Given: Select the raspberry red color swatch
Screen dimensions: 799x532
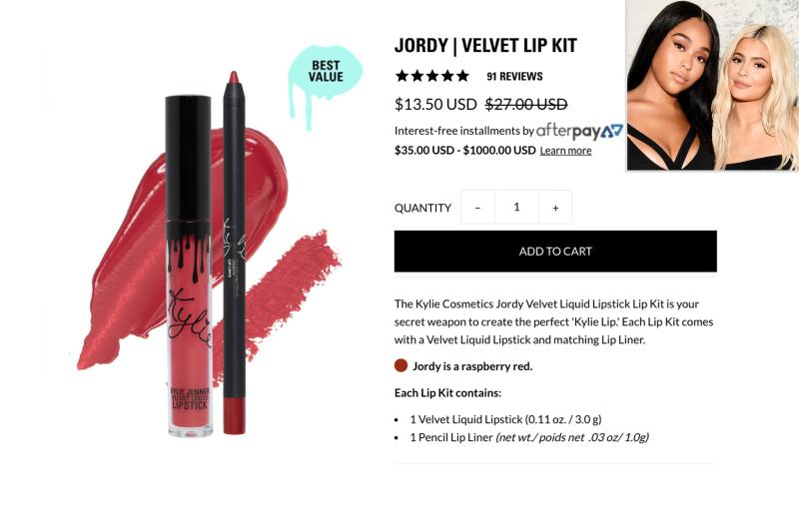Looking at the screenshot, I should tap(401, 365).
